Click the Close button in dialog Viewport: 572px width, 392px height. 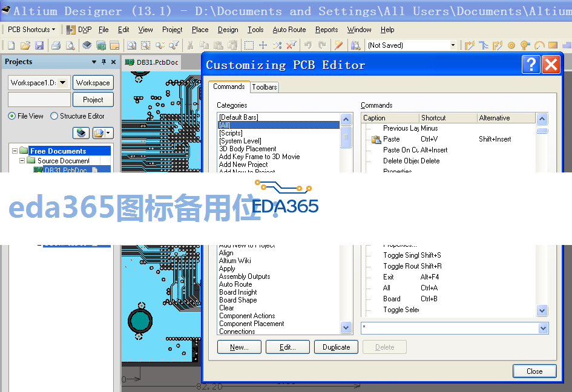coord(534,371)
